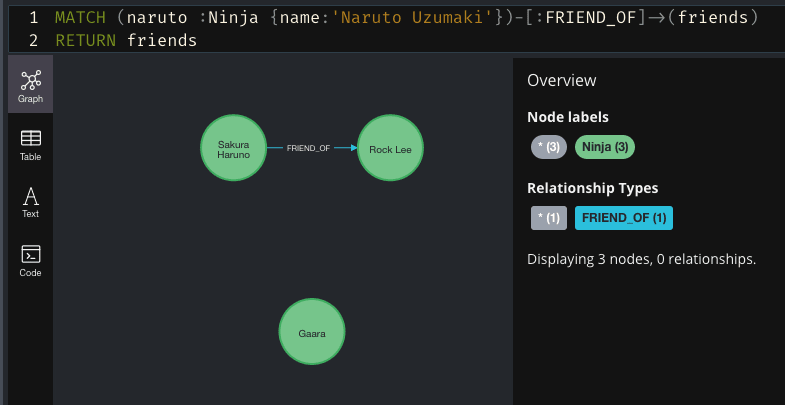785x405 pixels.
Task: Click the RETURN friends line in editor
Action: pos(127,41)
